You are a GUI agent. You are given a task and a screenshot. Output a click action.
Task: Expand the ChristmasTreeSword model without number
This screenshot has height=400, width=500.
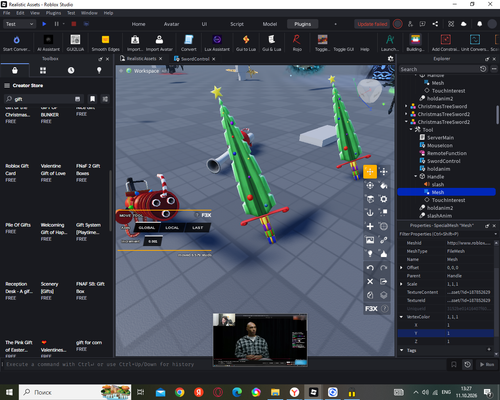point(406,106)
